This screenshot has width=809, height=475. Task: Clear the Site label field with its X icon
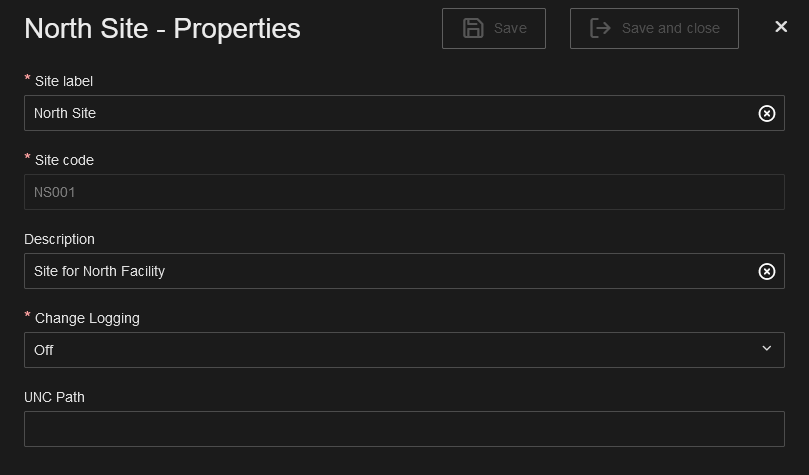click(767, 114)
